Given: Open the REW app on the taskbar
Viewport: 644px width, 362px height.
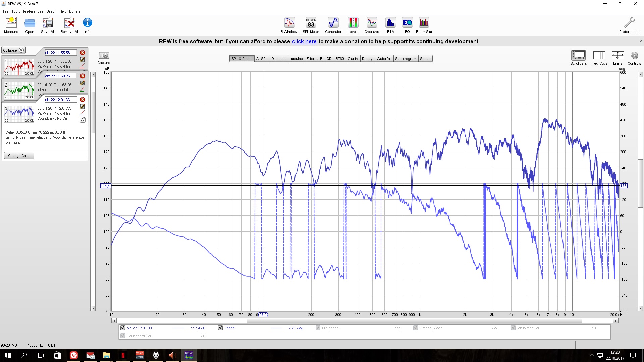Looking at the screenshot, I should (189, 355).
